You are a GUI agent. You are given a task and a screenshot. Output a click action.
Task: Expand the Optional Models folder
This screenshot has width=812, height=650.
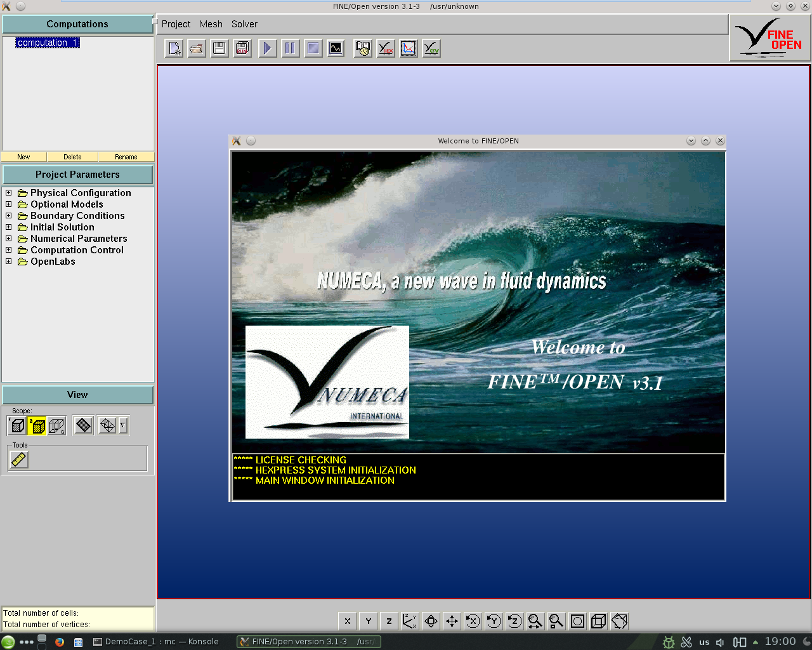point(9,204)
